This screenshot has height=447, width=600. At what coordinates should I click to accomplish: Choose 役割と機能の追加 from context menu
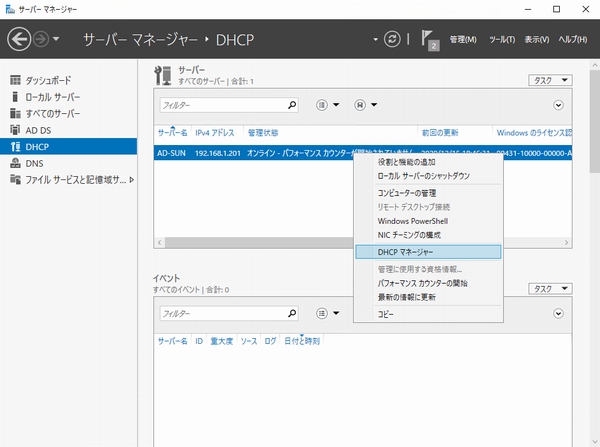pos(428,162)
